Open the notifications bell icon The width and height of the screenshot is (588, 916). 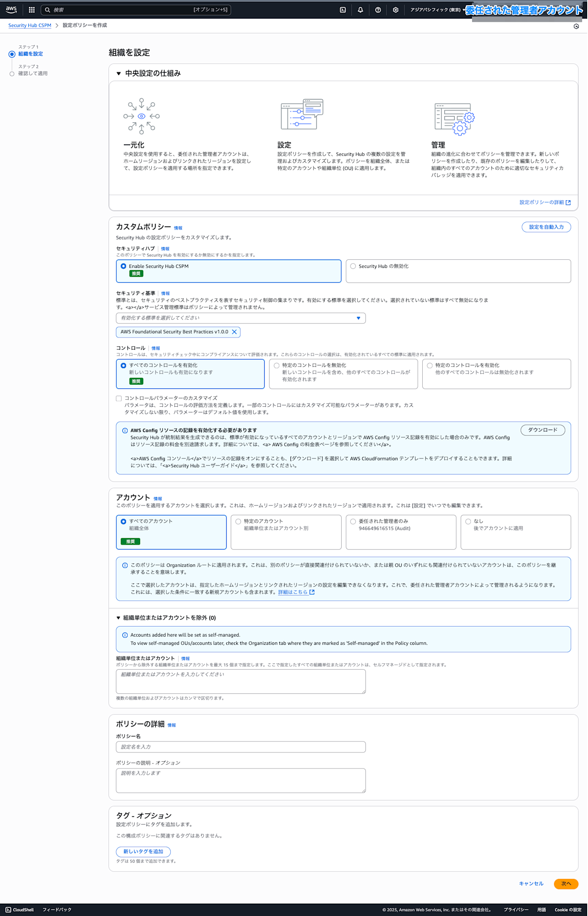click(x=360, y=10)
